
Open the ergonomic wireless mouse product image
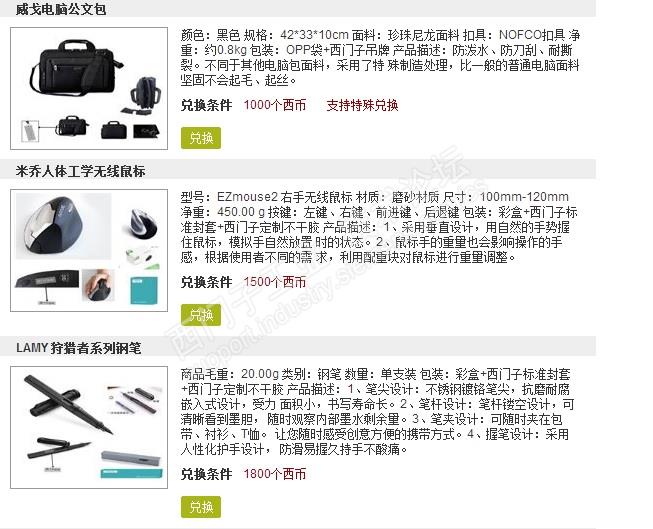point(89,250)
